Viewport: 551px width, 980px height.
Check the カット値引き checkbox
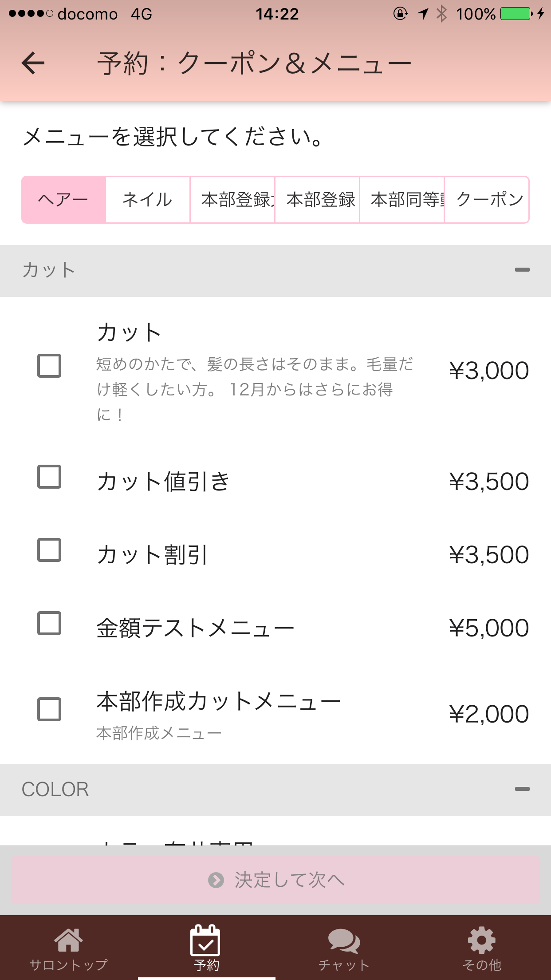click(x=49, y=477)
